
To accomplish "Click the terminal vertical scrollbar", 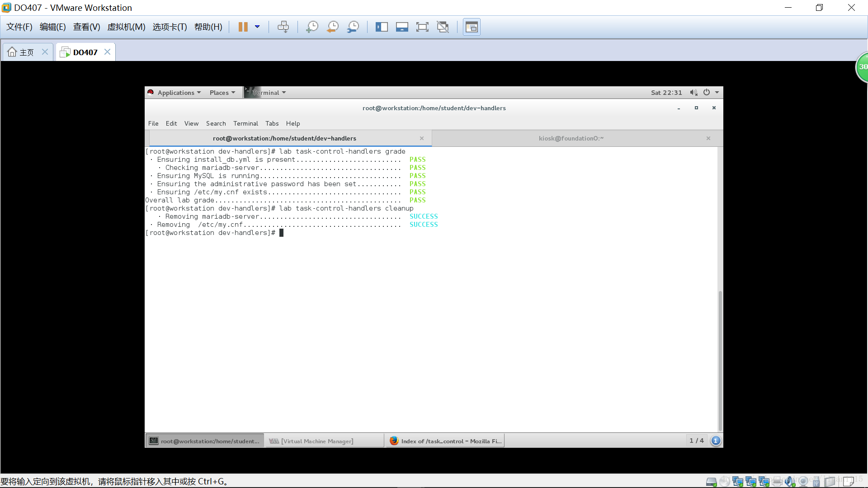I will coord(720,361).
